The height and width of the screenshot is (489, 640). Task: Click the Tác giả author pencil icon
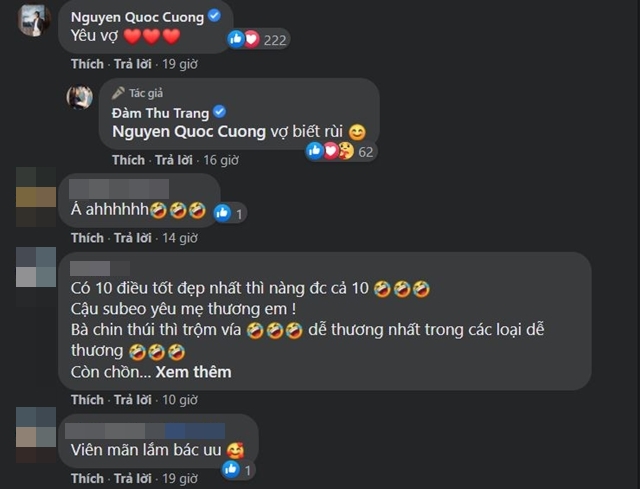coord(118,93)
